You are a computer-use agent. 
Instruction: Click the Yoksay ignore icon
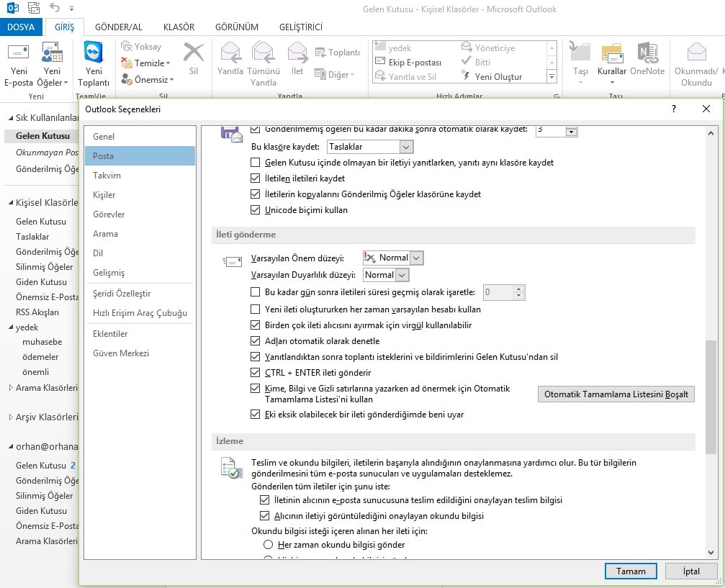point(126,46)
